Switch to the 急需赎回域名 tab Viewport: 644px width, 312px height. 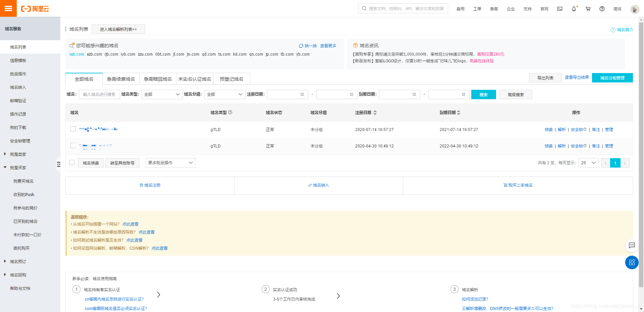click(158, 79)
